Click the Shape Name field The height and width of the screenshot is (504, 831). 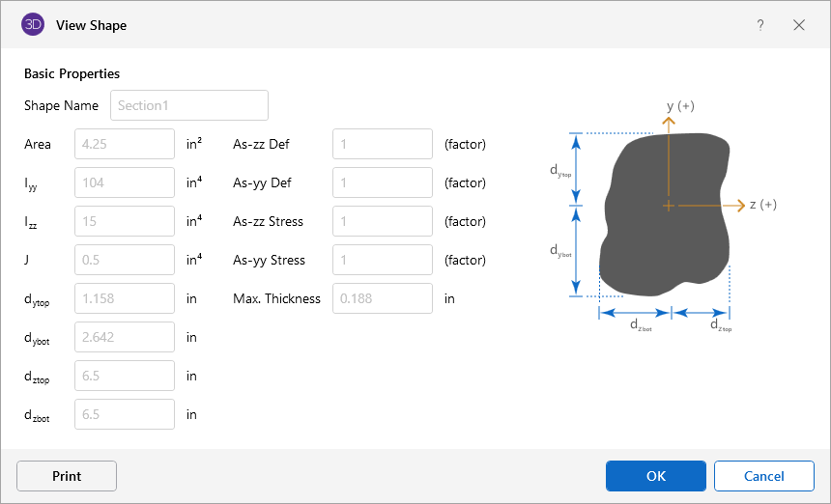pos(189,105)
